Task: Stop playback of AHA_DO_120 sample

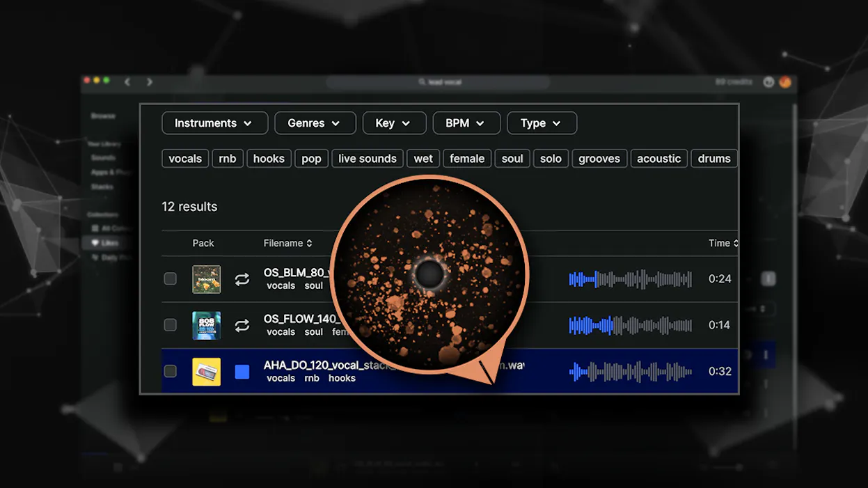Action: coord(242,372)
